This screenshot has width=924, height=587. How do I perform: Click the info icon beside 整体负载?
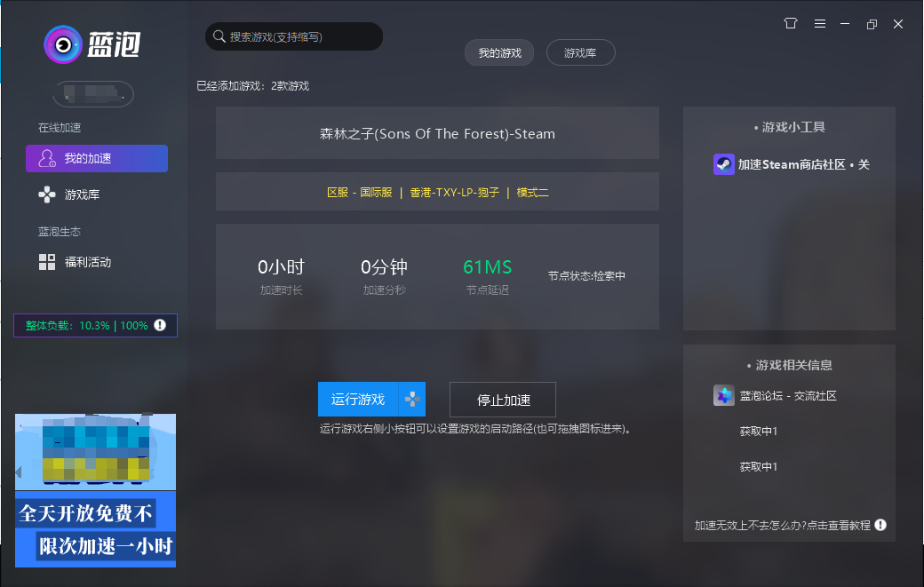pyautogui.click(x=160, y=325)
